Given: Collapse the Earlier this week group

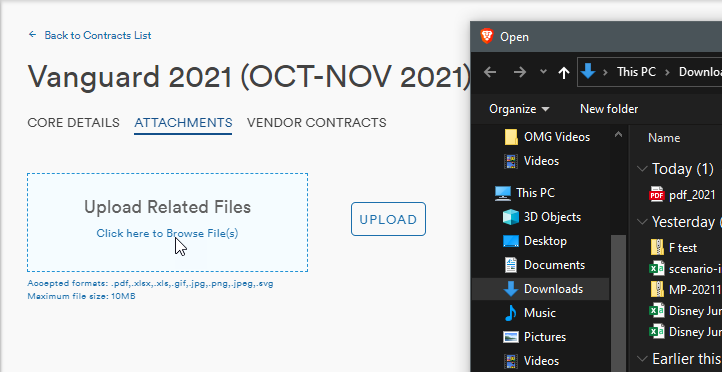Looking at the screenshot, I should pos(642,358).
